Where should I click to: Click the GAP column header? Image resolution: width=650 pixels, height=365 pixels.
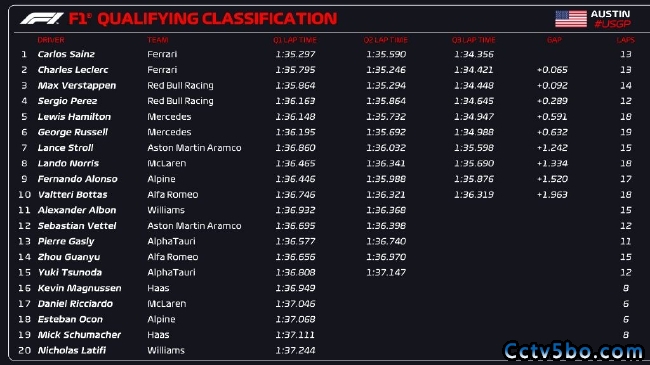554,40
